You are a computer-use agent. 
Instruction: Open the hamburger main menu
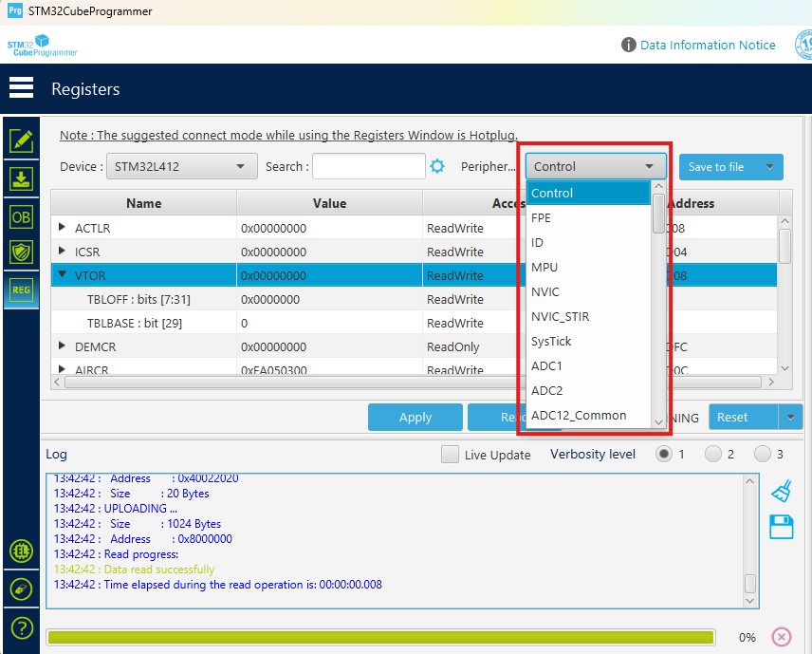21,87
